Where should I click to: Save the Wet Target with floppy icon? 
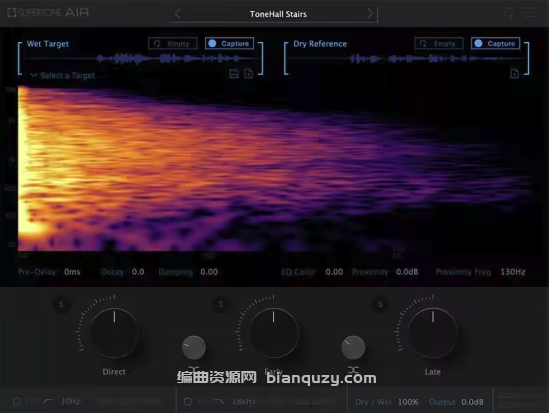[x=234, y=74]
